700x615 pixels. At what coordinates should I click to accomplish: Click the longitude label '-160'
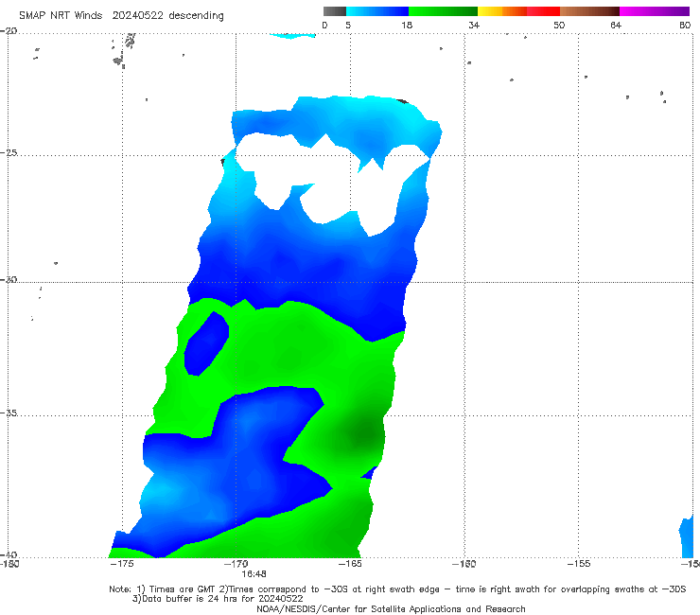point(464,564)
